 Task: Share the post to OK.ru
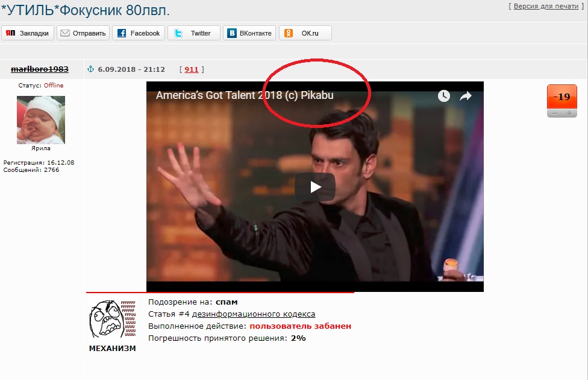pyautogui.click(x=305, y=33)
